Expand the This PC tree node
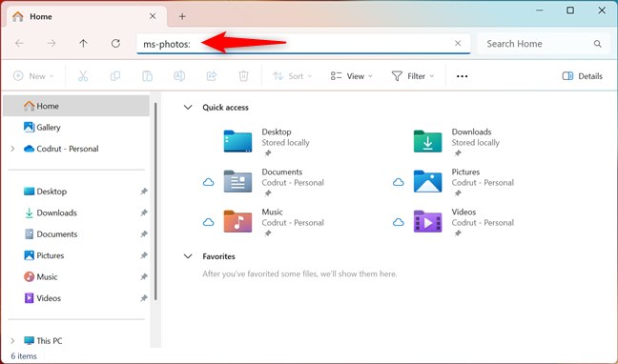Screen dimensions: 618x364 12,341
